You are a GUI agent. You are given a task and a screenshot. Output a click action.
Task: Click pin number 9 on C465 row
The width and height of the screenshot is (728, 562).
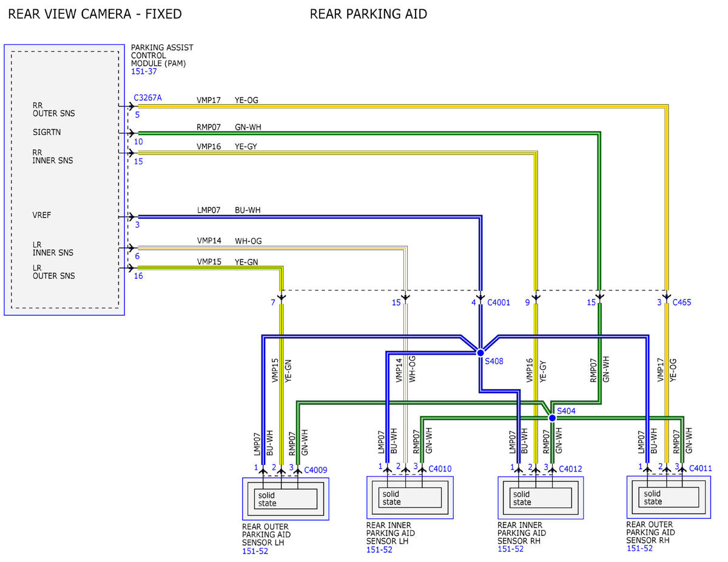pos(527,302)
